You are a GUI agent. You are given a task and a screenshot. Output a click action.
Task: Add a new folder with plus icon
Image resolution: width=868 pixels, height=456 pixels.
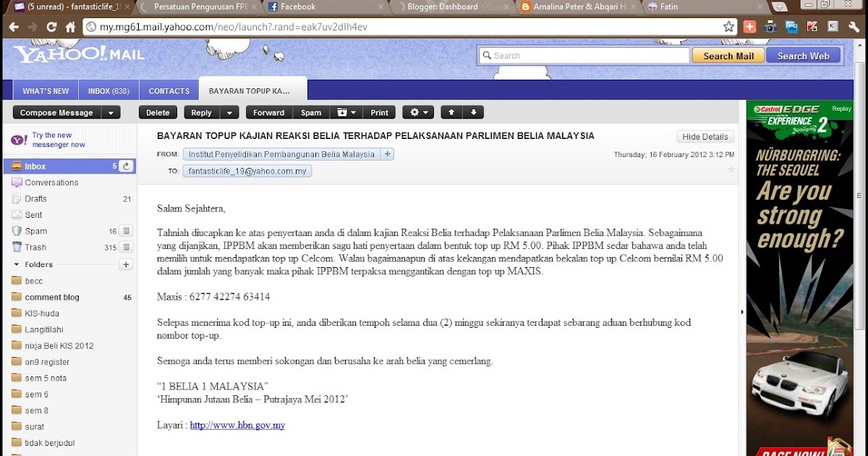[x=126, y=265]
